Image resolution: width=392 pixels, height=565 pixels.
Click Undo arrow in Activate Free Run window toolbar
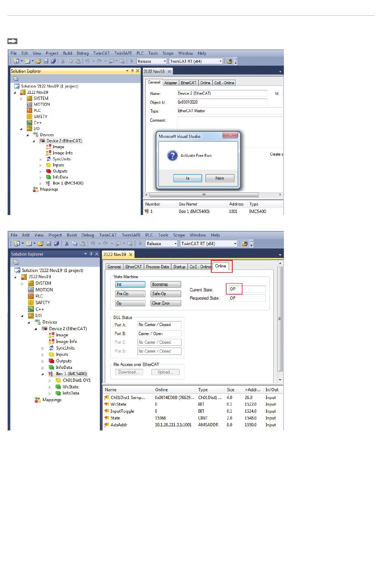87,61
